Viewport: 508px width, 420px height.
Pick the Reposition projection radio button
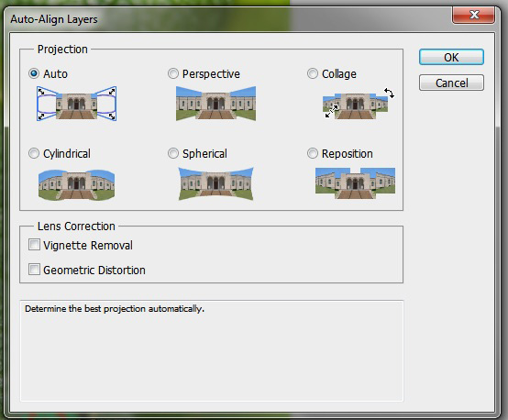(x=313, y=153)
